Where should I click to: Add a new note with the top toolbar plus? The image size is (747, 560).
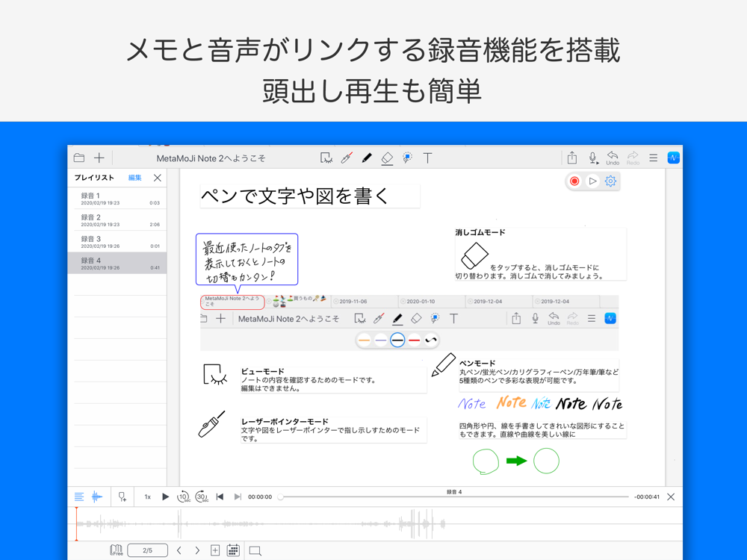pyautogui.click(x=99, y=158)
